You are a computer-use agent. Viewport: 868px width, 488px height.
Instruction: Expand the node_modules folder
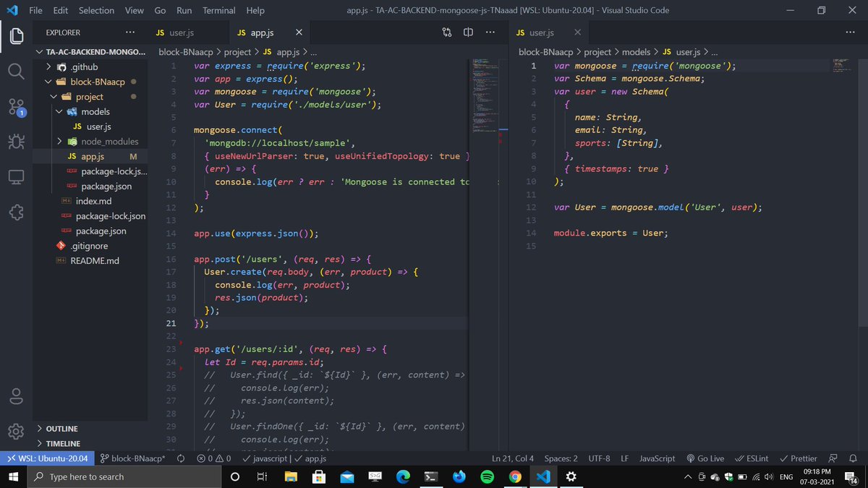point(90,141)
